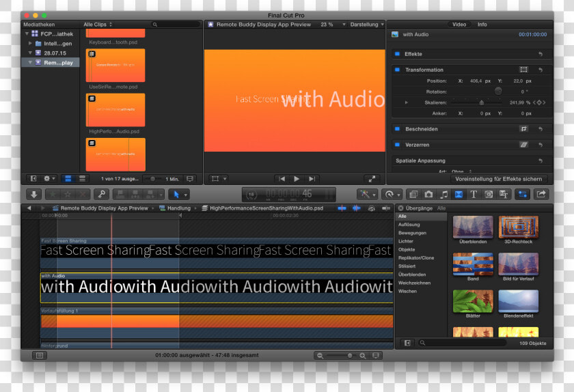Toggle the Transformation blue checkbox
The height and width of the screenshot is (392, 574).
tap(397, 70)
